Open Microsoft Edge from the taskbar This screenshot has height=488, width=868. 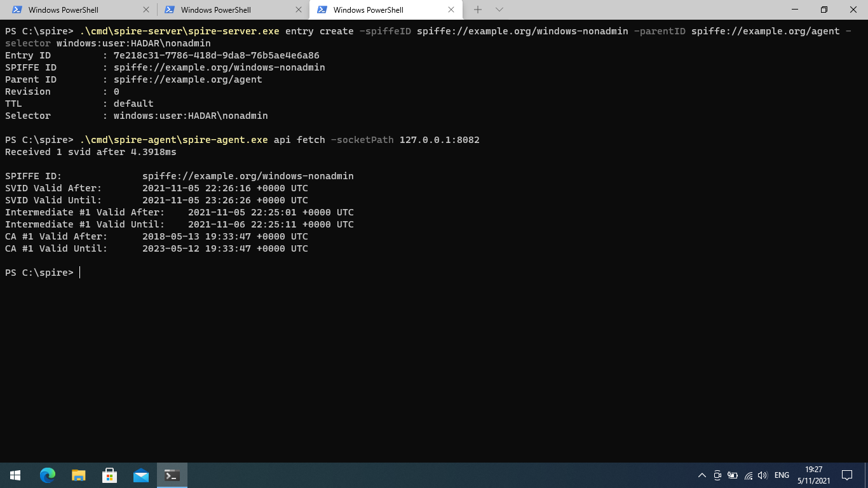coord(46,475)
